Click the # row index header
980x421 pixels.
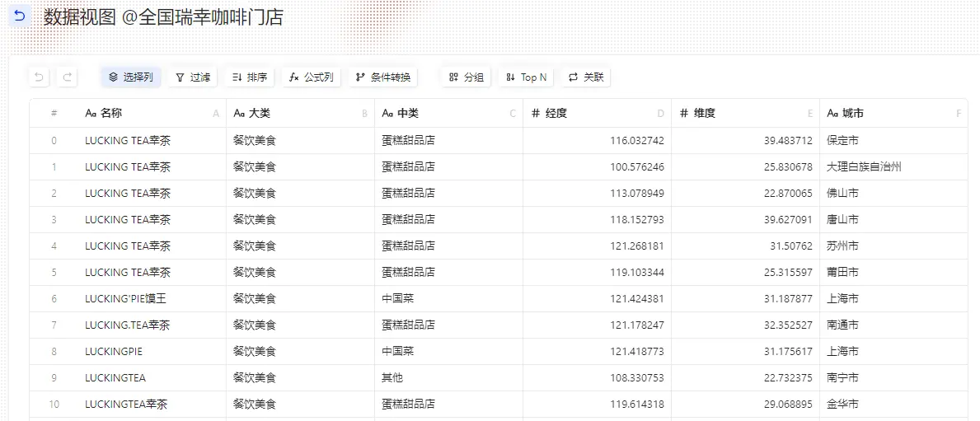click(54, 113)
